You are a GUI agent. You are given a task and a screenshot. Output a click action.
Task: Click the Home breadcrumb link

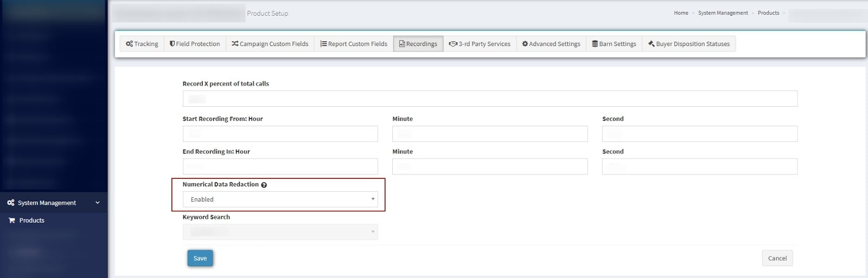pyautogui.click(x=681, y=13)
